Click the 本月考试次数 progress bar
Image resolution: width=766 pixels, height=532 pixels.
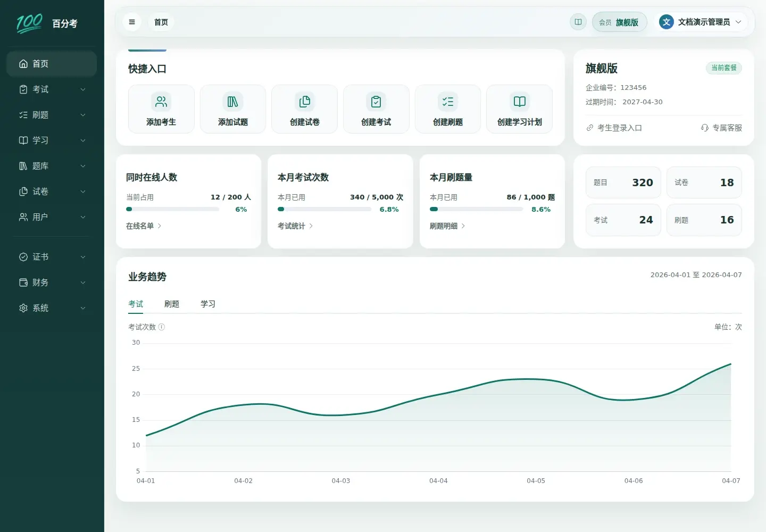click(x=324, y=209)
